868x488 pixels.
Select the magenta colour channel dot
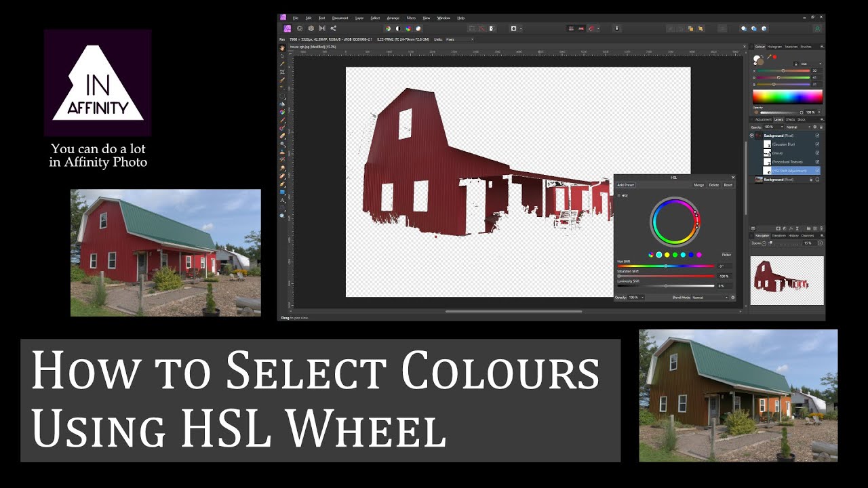pos(699,255)
